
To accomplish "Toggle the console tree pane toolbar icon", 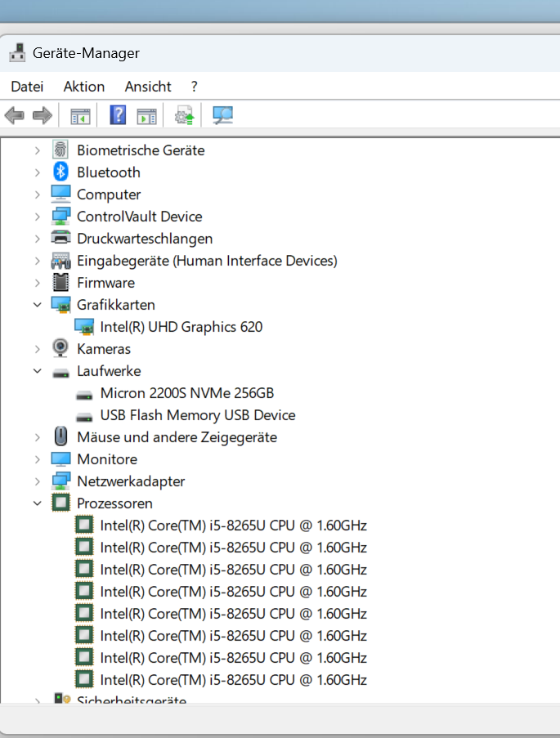I will pyautogui.click(x=80, y=116).
